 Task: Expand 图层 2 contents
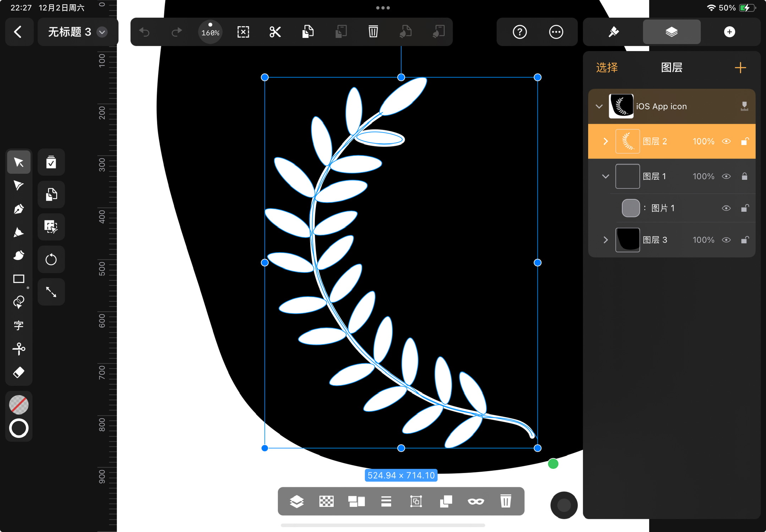[x=606, y=141]
